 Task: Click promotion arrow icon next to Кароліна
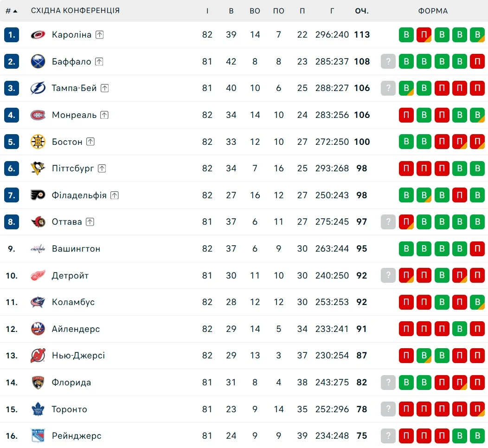(x=100, y=35)
